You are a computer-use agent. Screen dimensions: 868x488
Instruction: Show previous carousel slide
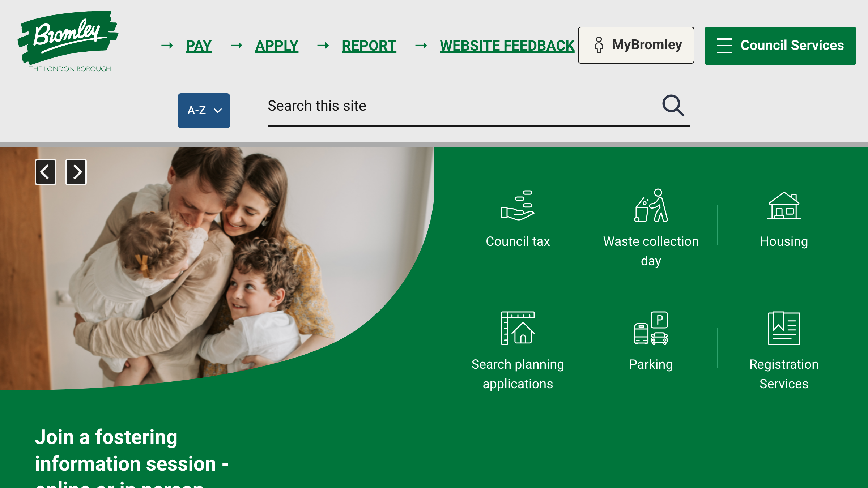point(46,172)
